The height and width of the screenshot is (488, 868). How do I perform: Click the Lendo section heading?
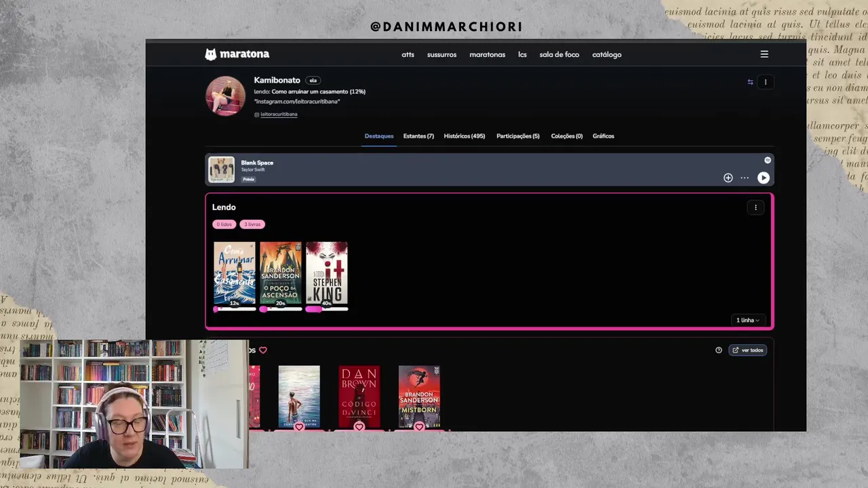tap(224, 207)
